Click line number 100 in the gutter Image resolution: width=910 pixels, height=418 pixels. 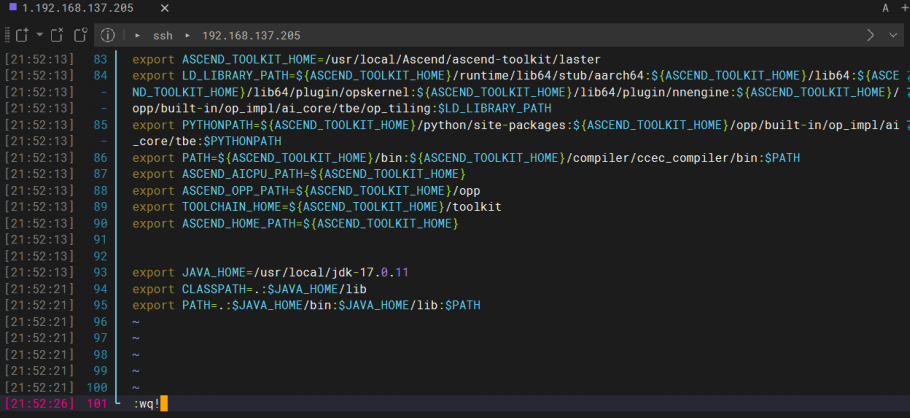97,387
